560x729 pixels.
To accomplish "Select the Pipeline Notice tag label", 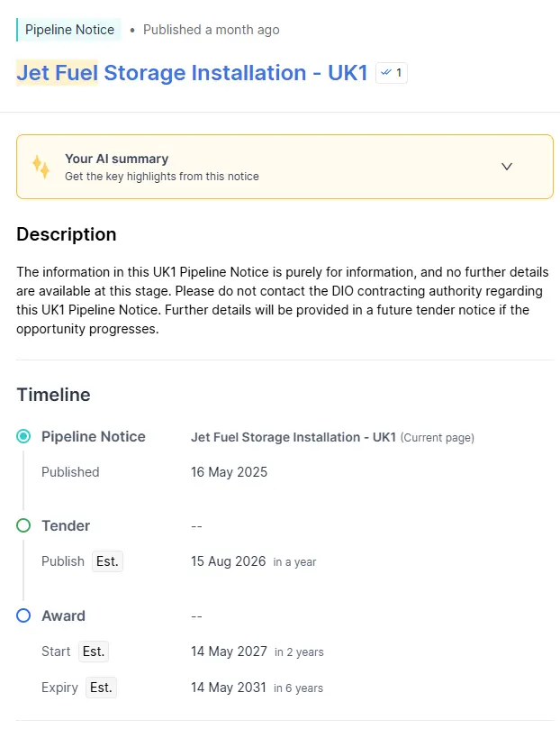I will pos(69,30).
